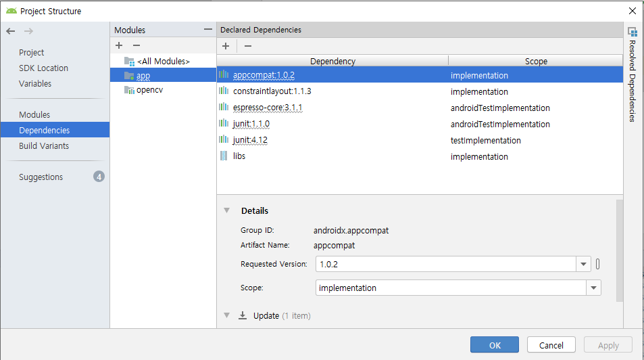Collapse the Details section
Screen dimensions: 644x360
[x=227, y=210]
